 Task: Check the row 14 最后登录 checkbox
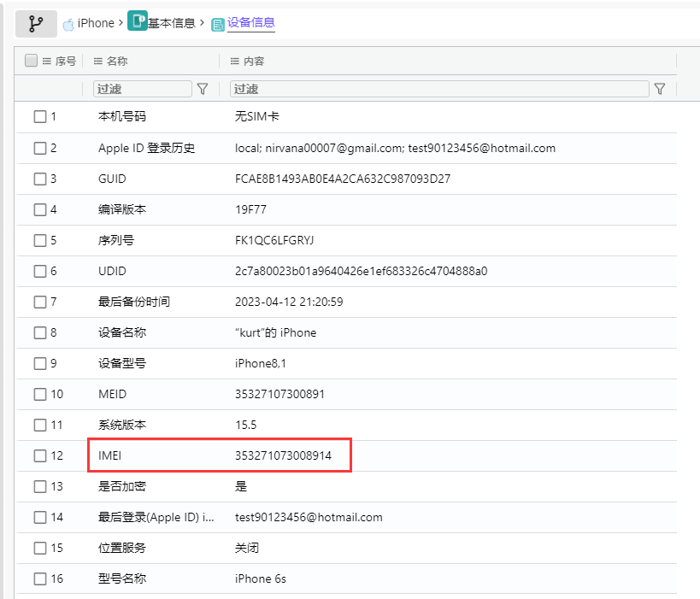[40, 517]
